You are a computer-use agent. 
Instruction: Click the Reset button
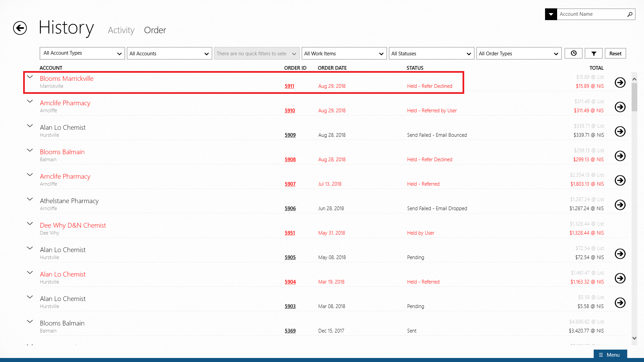(615, 53)
